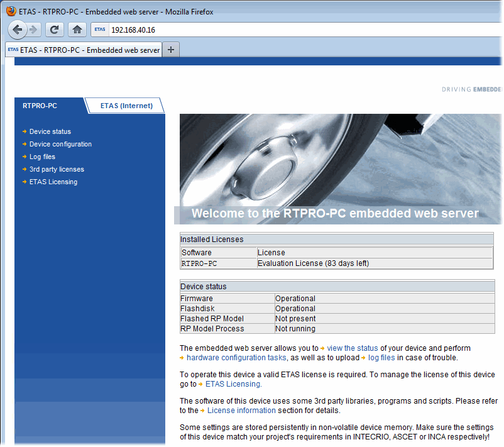Open Log files in the sidebar
Image resolution: width=504 pixels, height=447 pixels.
[x=42, y=157]
